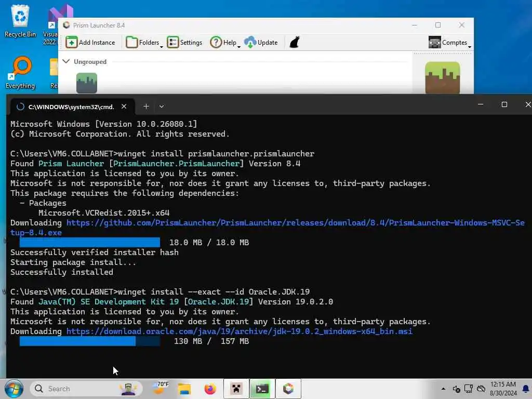Screen dimensions: 532x399
Task: Open the Everything desktop shortcut
Action: pos(20,73)
